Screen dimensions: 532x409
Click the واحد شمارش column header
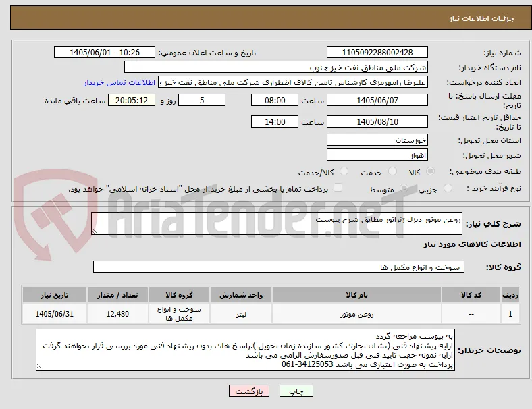241,295
